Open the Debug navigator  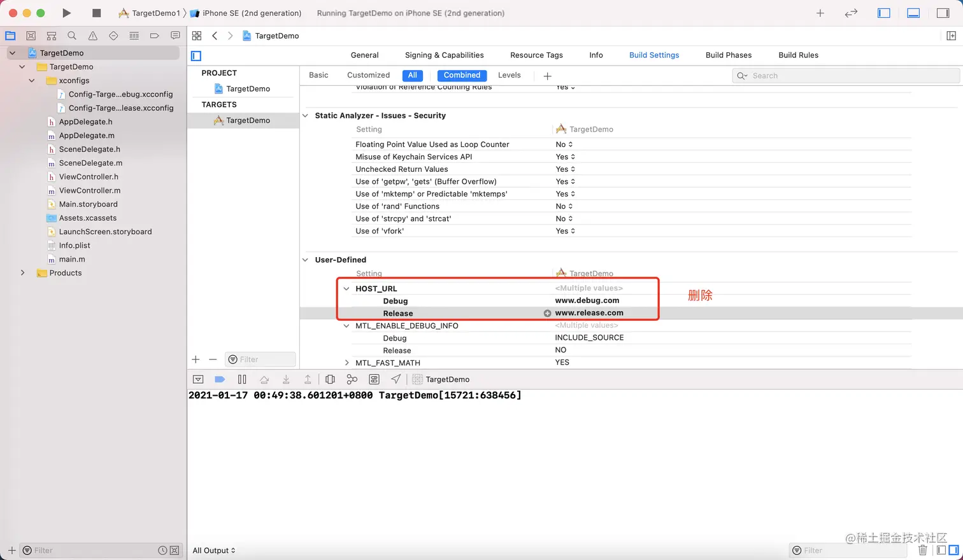134,36
